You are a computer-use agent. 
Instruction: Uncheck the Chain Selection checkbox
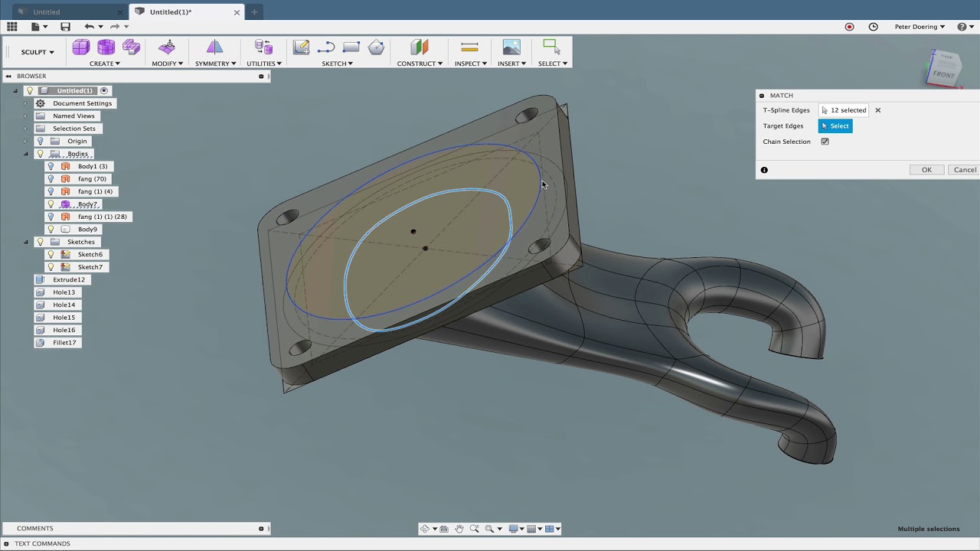tap(825, 142)
